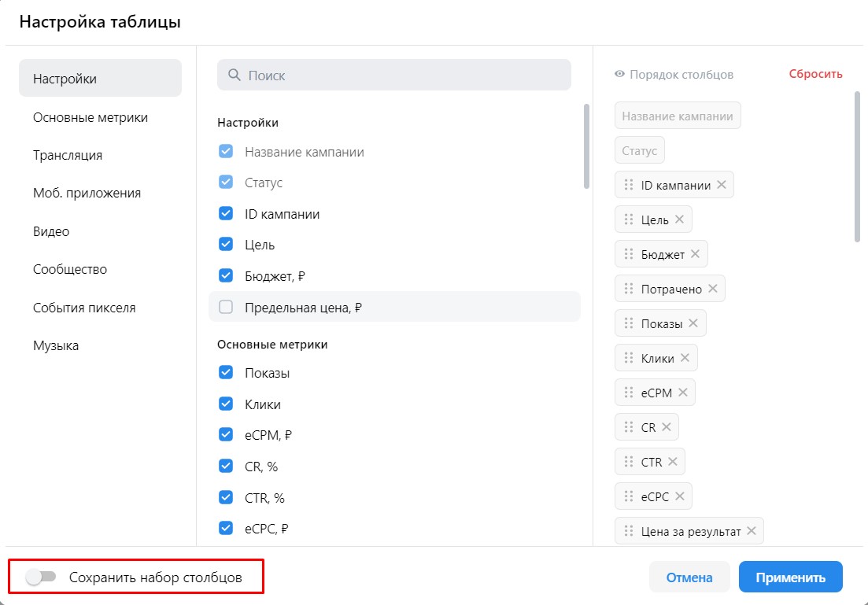
Task: Remove the ID кампании column chip
Action: click(x=721, y=185)
